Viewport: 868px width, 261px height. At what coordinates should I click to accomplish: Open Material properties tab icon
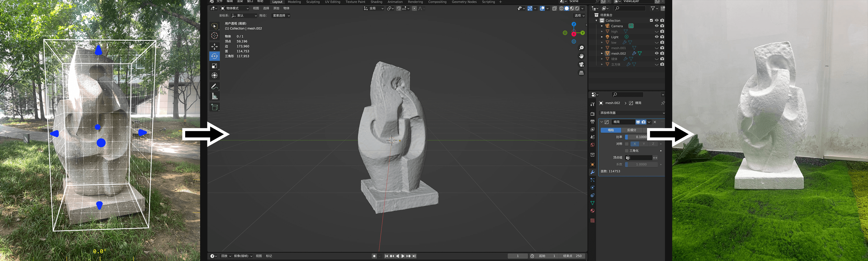click(x=592, y=211)
